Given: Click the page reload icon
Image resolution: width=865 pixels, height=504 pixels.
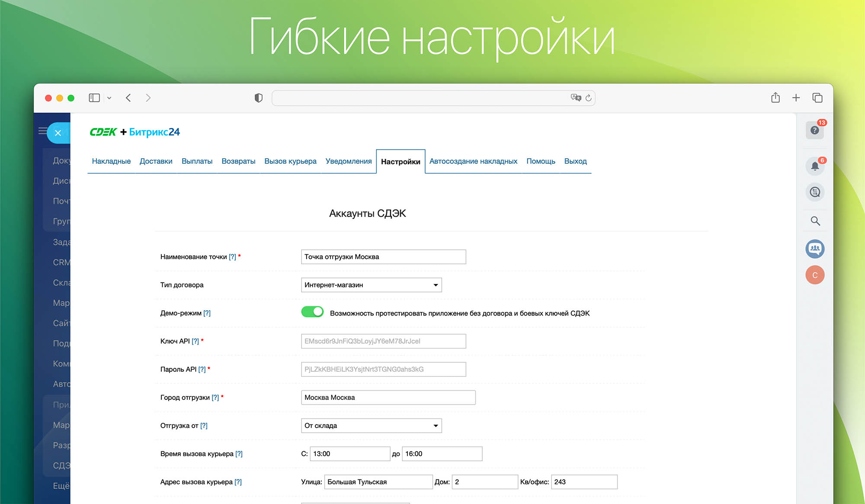Looking at the screenshot, I should tap(588, 98).
